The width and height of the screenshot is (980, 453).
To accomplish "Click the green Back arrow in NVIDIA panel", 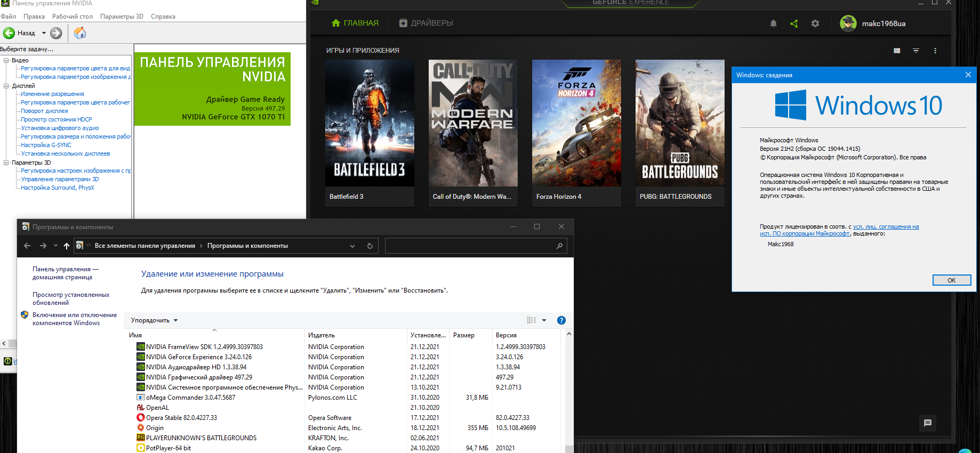I will pyautogui.click(x=9, y=33).
